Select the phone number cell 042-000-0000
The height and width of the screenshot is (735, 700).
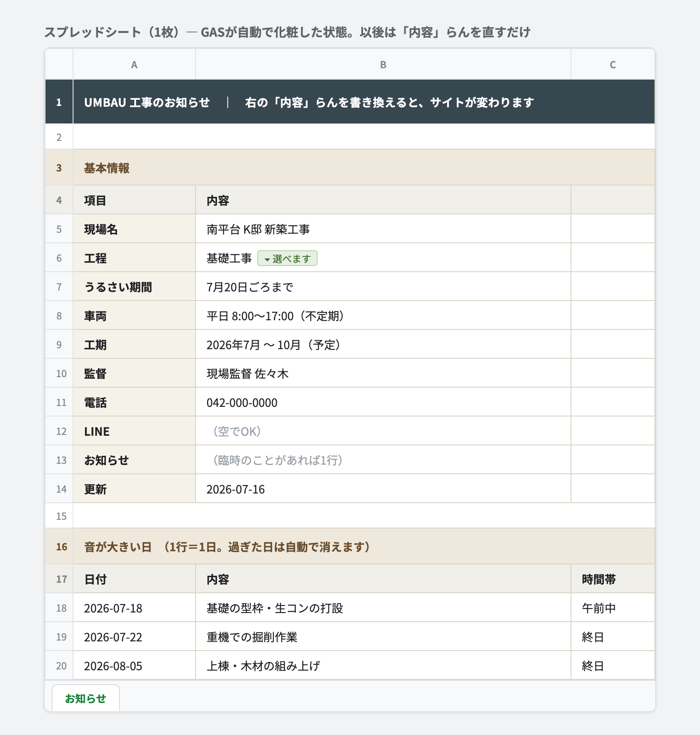pos(383,402)
